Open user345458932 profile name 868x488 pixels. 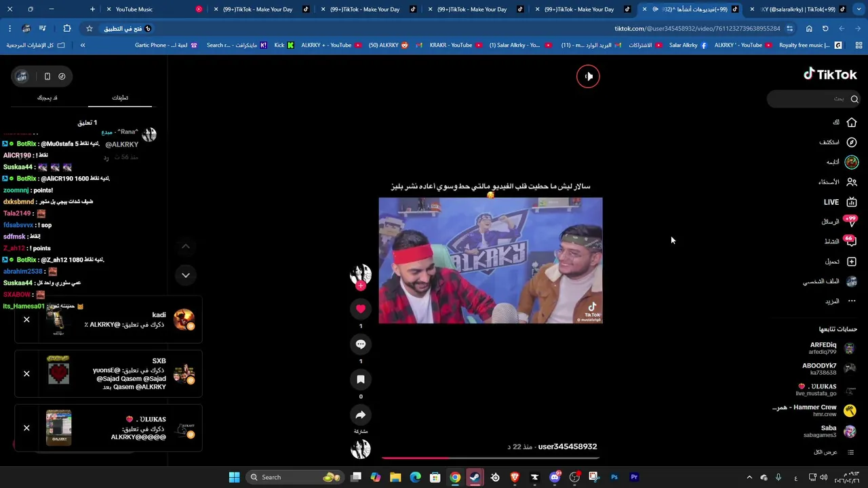[567, 447]
